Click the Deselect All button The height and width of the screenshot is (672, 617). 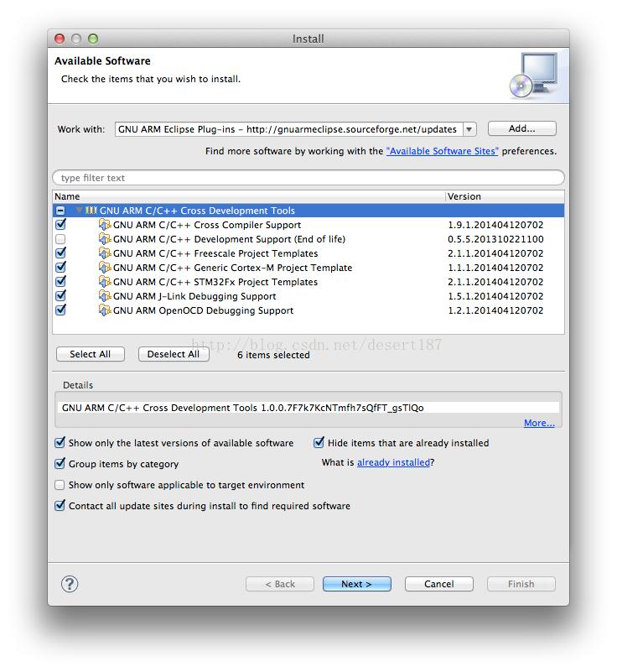(174, 354)
